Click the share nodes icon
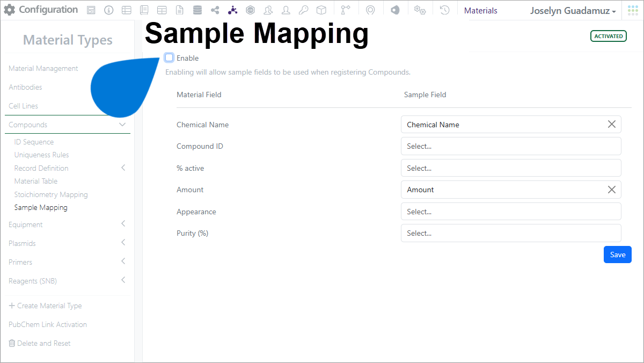The width and height of the screenshot is (644, 363). 215,10
